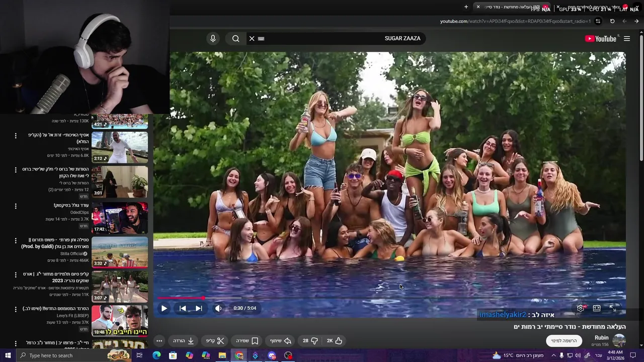Open player settings gear icon
The width and height of the screenshot is (644, 362).
pos(581,308)
